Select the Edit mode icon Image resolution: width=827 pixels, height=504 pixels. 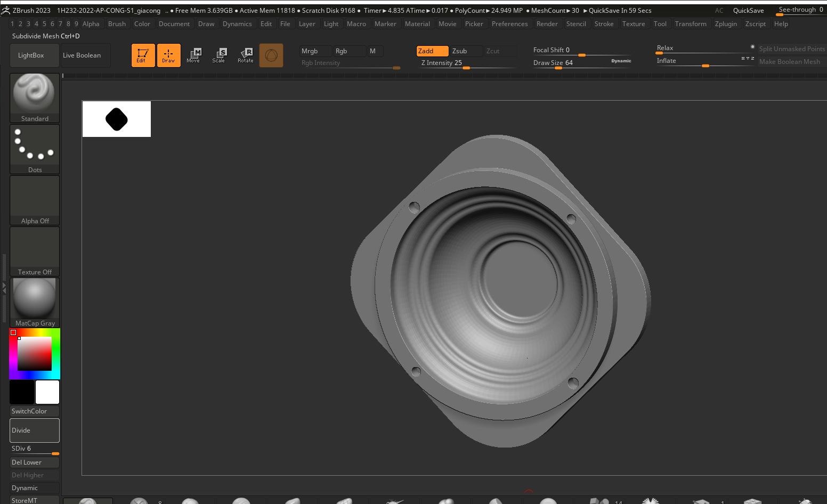tap(143, 55)
